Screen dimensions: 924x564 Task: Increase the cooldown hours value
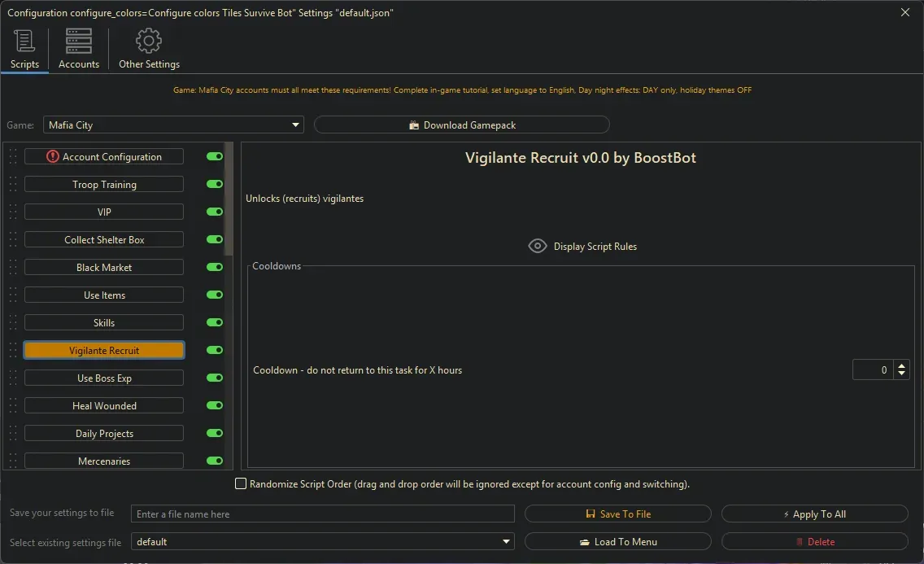(x=902, y=365)
